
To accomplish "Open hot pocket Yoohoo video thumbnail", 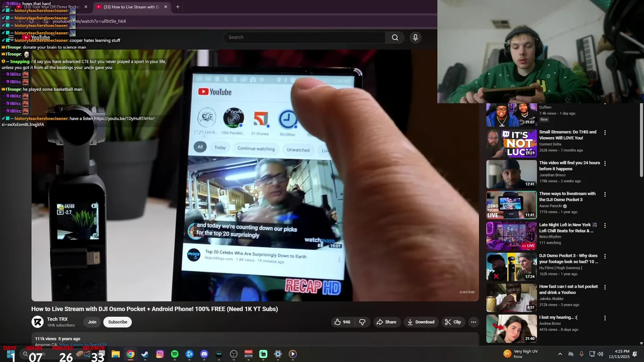I will click(511, 298).
